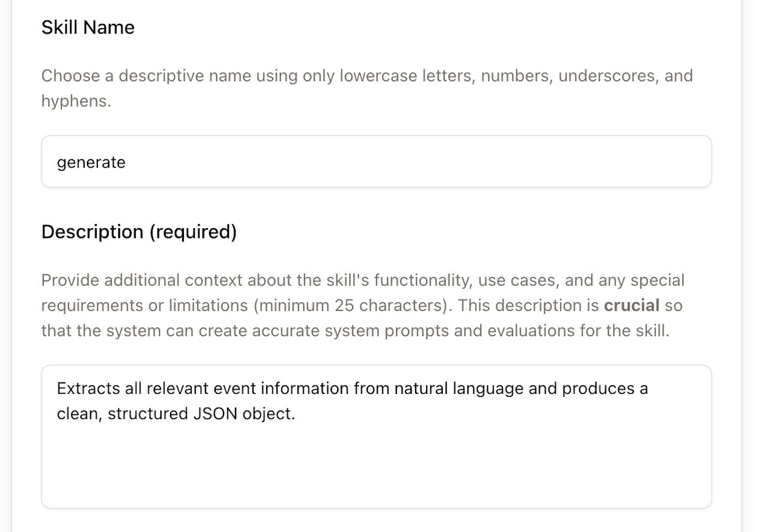The width and height of the screenshot is (757, 532).
Task: Click the 'Skill Name' heading label
Action: [88, 27]
